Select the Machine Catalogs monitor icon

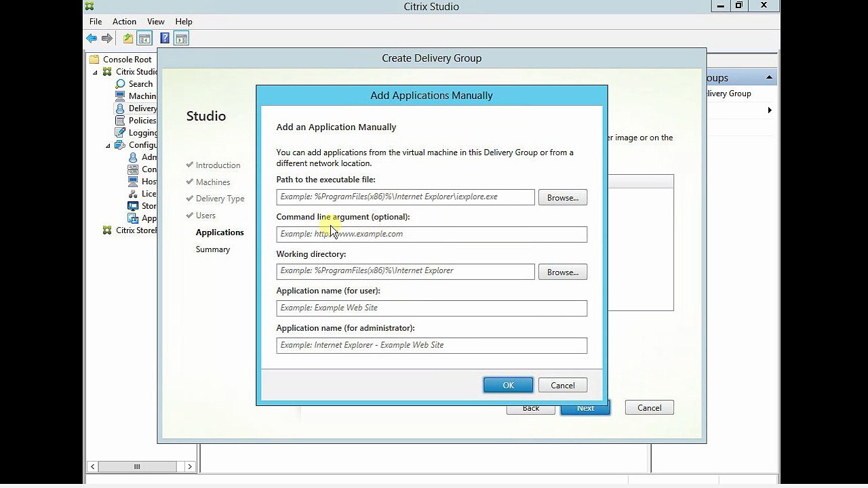(x=120, y=96)
